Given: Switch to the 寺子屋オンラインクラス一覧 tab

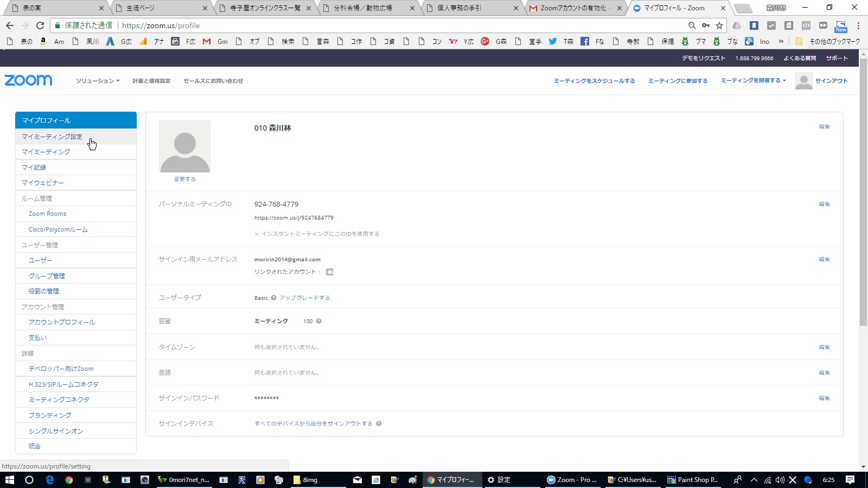Looking at the screenshot, I should pos(265,8).
